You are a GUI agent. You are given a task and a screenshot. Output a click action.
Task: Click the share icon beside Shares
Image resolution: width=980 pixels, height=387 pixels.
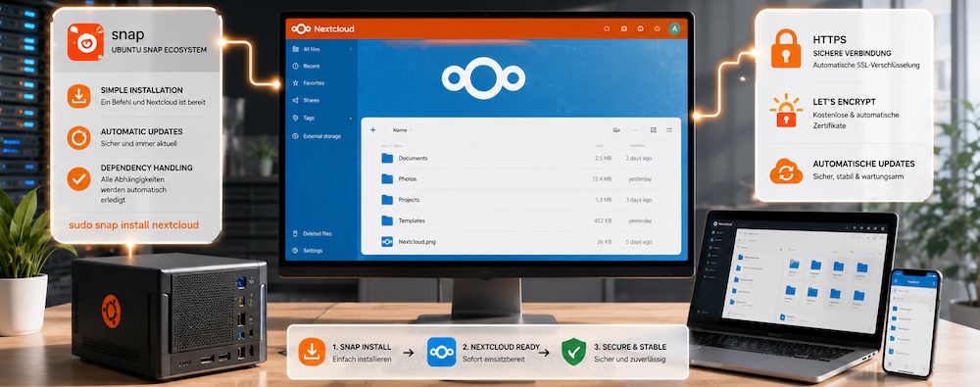(296, 100)
